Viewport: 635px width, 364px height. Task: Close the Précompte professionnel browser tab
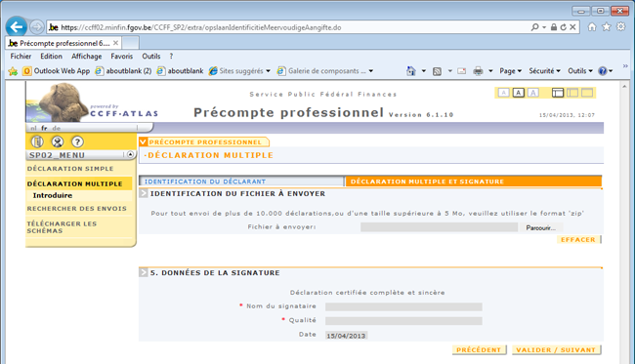[116, 43]
